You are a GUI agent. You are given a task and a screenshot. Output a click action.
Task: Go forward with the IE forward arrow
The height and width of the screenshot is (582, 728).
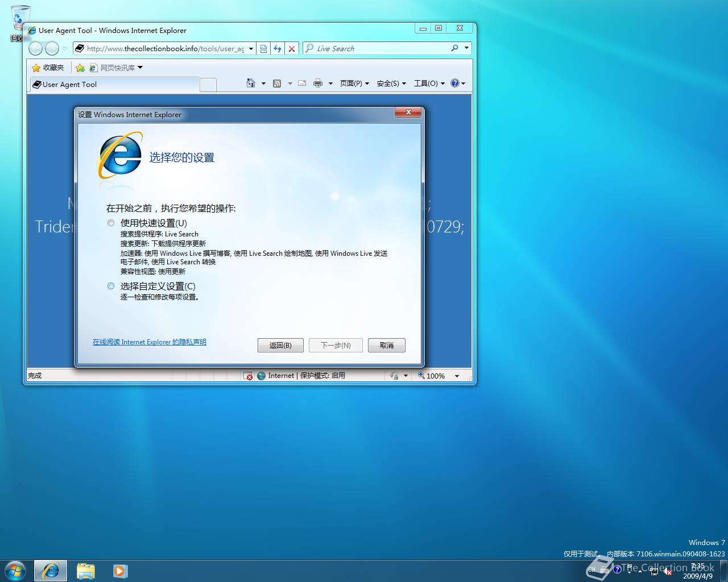pos(52,49)
